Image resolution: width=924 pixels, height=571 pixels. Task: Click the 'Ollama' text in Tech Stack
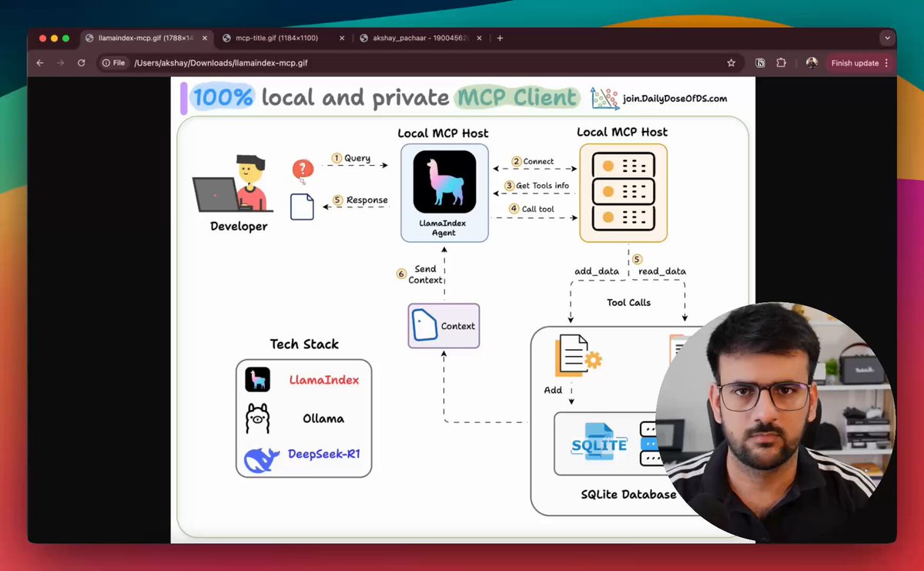[x=323, y=418]
